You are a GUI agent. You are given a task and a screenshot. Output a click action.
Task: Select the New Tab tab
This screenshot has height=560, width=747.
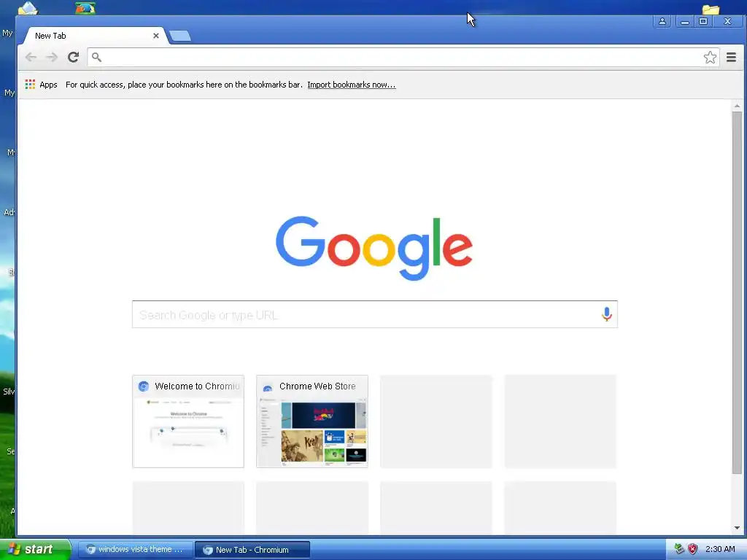click(x=93, y=36)
